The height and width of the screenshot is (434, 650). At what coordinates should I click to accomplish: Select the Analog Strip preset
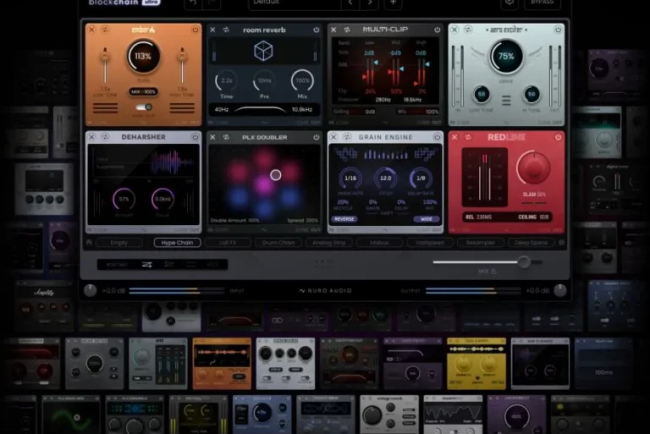[329, 242]
